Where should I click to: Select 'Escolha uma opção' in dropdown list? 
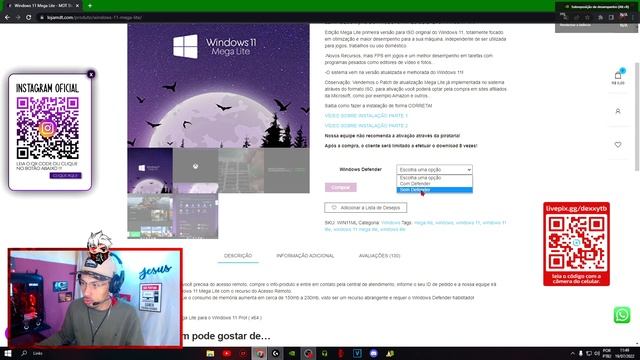pos(434,178)
